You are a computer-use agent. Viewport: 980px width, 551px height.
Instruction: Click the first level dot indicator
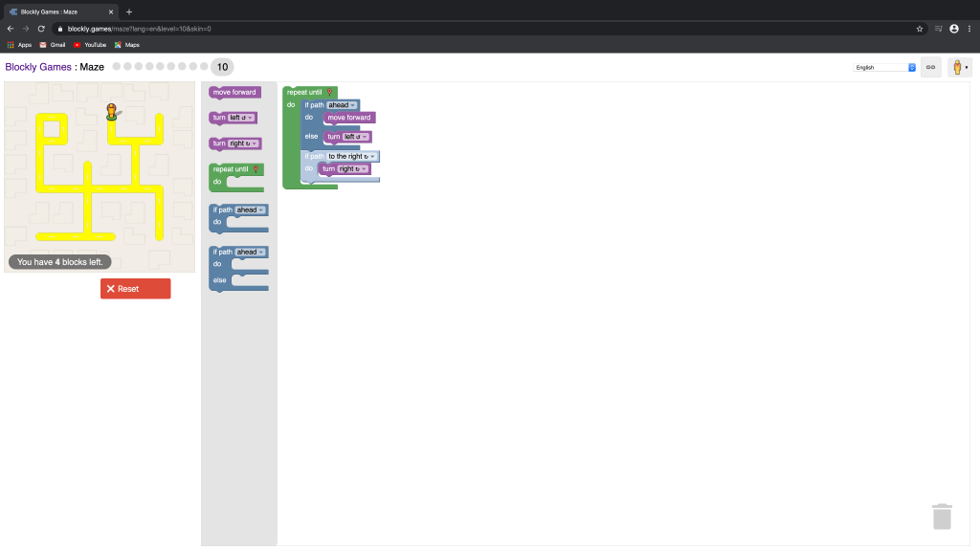(117, 67)
